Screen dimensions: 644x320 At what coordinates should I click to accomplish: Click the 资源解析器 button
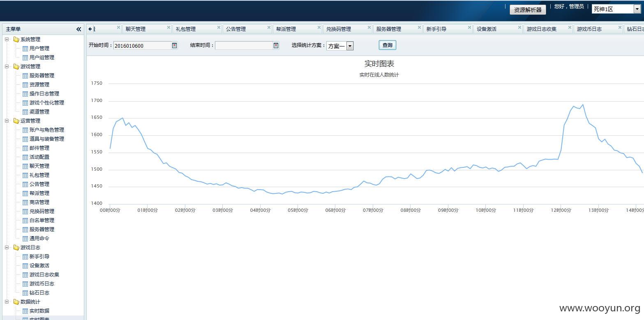tap(528, 10)
